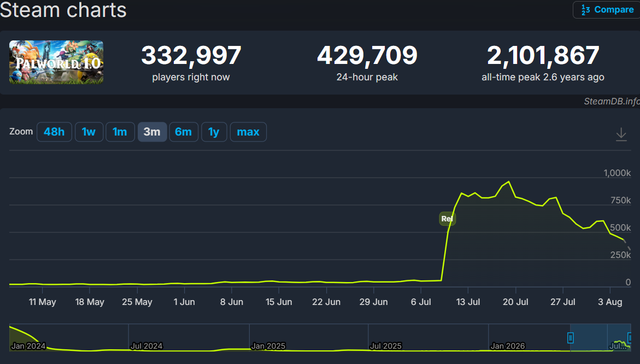Click the 20 Jul axis label
This screenshot has height=364, width=640.
click(515, 302)
